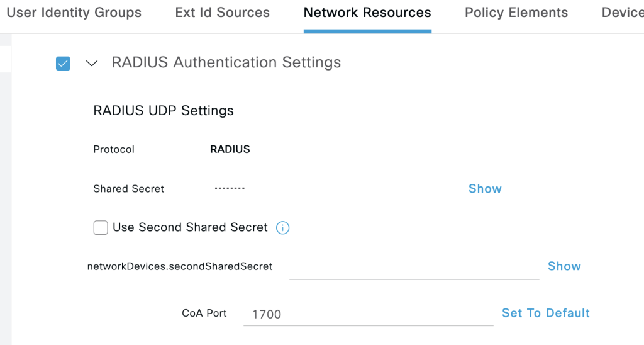
Task: Focus the Shared Secret password field
Action: 335,189
